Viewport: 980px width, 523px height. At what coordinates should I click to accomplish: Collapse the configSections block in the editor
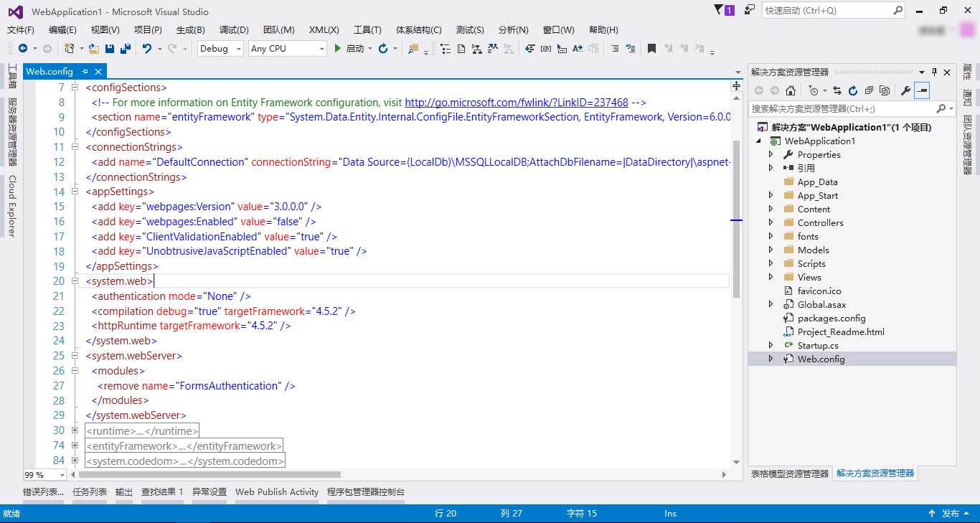pos(75,87)
